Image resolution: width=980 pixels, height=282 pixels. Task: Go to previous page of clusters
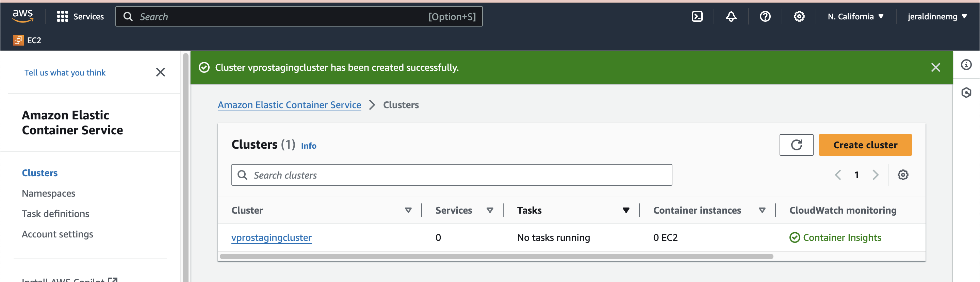tap(838, 175)
